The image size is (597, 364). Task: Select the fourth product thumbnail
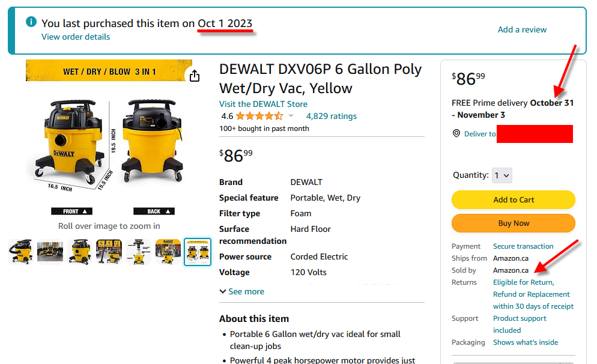[109, 252]
